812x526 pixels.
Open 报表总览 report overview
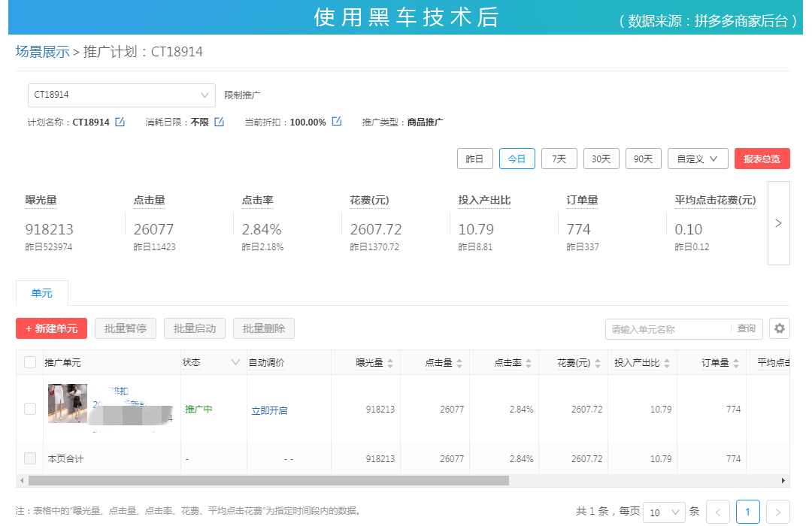762,159
